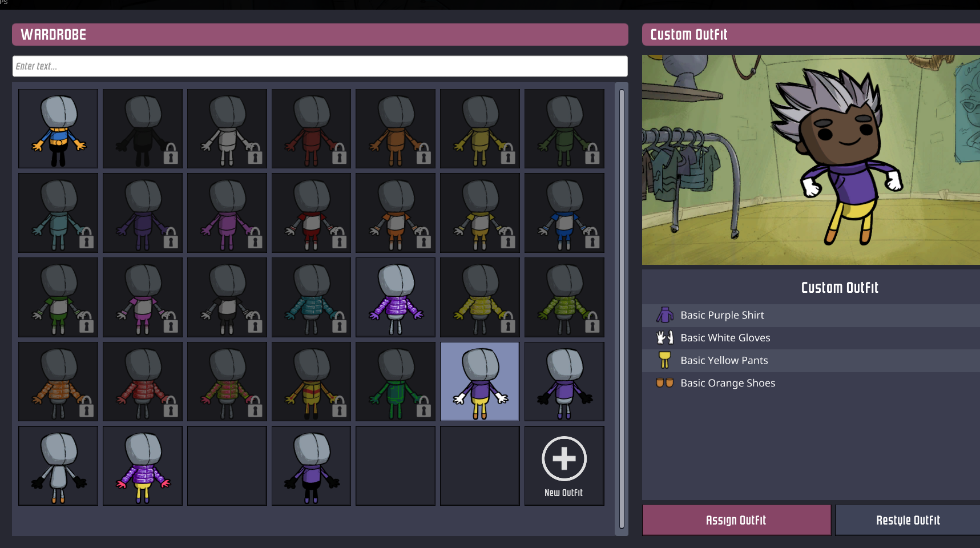Pick the locked magenta-and-white two-tone outfit

(143, 297)
